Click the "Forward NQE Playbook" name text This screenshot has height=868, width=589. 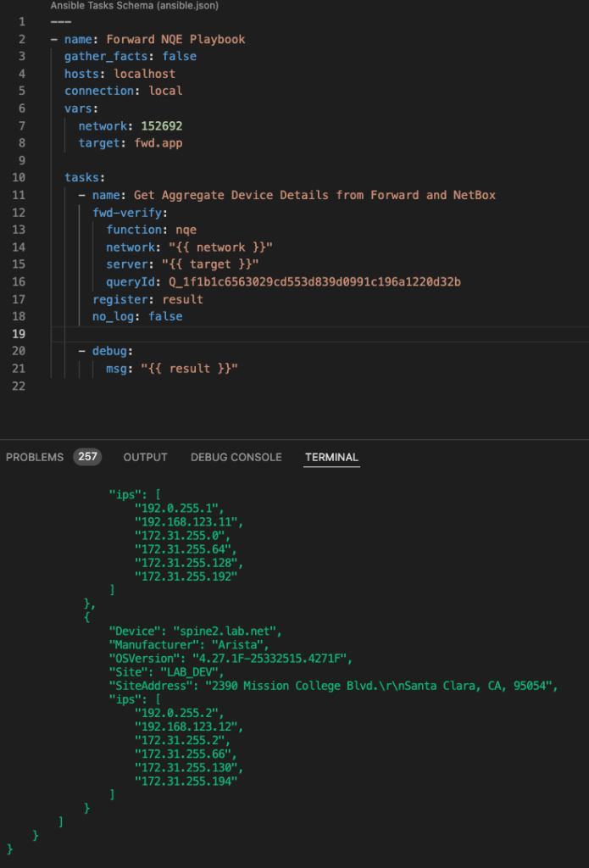(175, 39)
